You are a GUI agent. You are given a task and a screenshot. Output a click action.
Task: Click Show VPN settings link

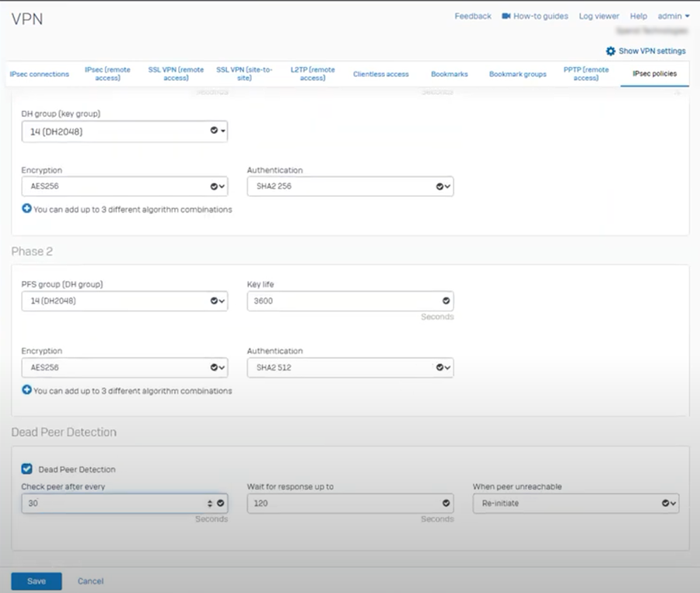coord(652,51)
